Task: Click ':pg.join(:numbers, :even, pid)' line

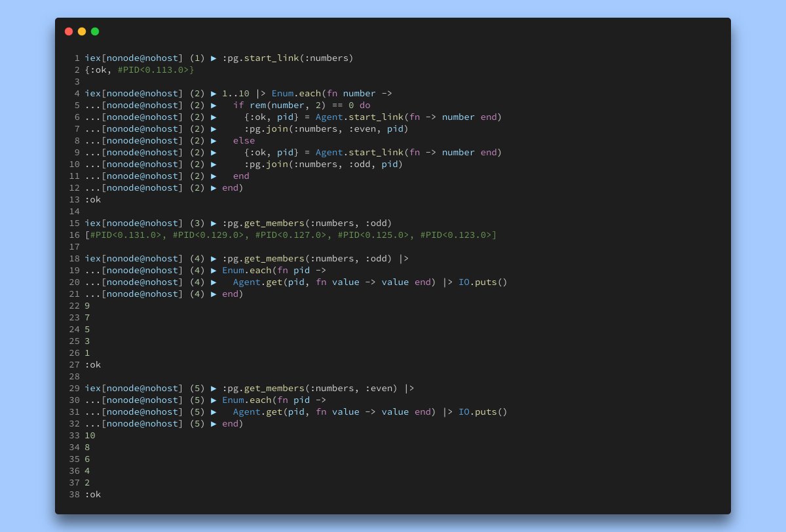Action: [326, 128]
